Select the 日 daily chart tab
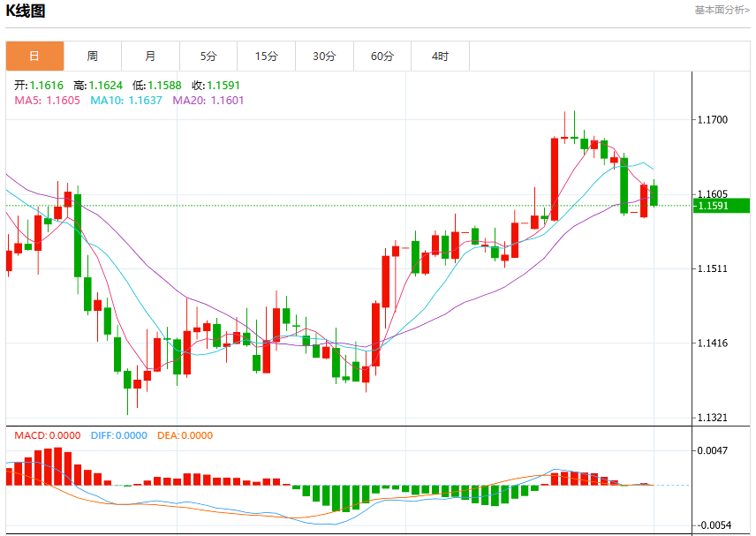This screenshot has height=536, width=756. [34, 56]
